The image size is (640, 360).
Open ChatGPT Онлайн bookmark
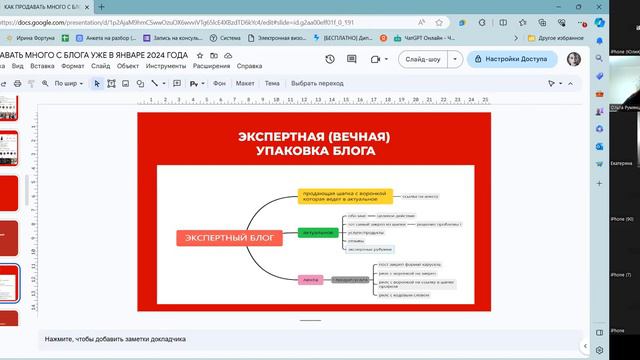click(424, 38)
